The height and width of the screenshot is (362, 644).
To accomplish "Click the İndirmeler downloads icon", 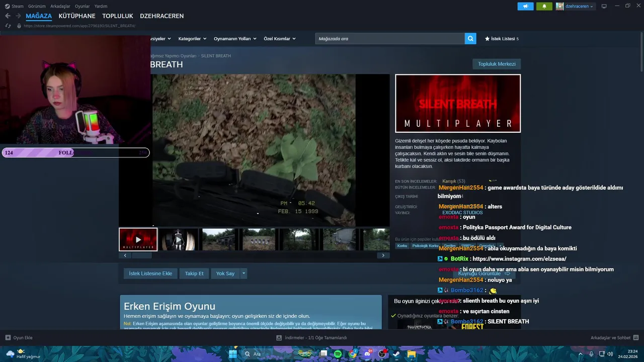I will pos(279,338).
